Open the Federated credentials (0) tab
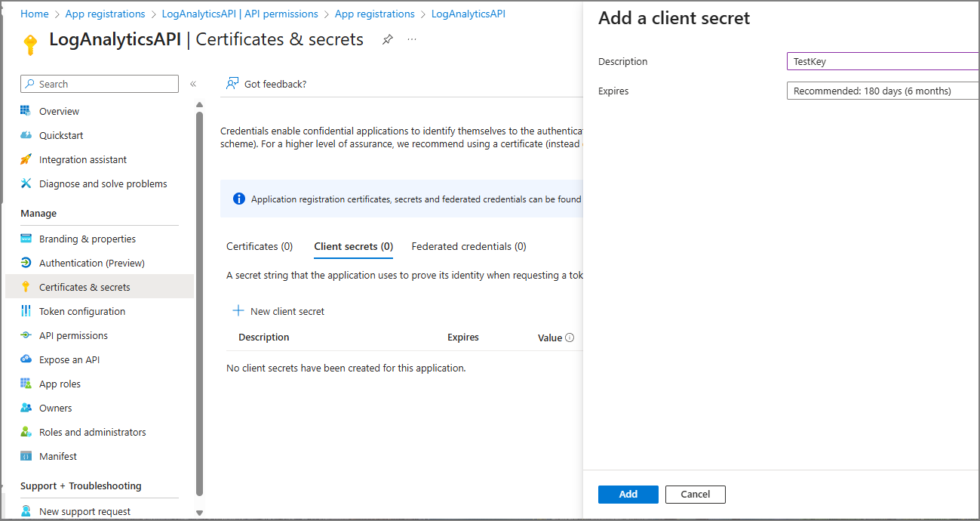Viewport: 980px width, 521px height. point(468,246)
